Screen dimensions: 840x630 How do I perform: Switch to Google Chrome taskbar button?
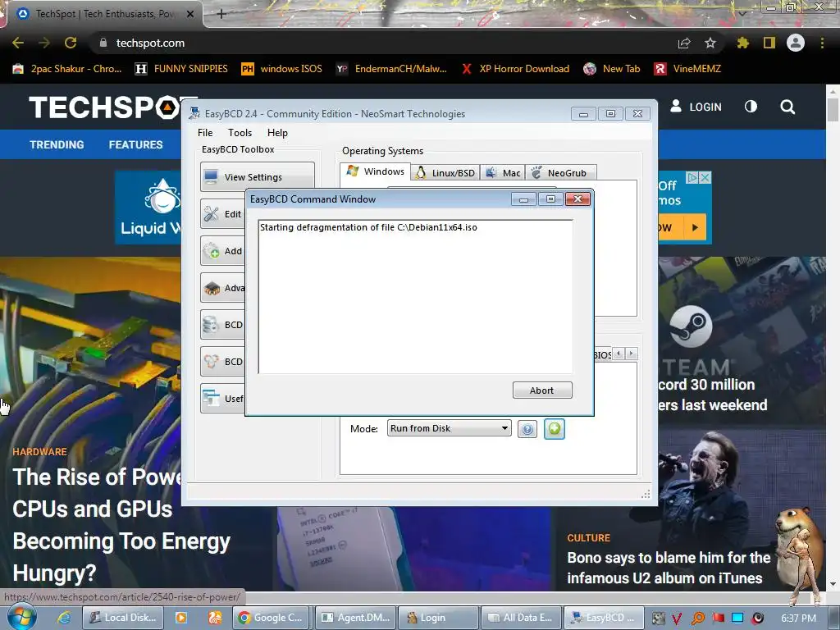pyautogui.click(x=271, y=618)
